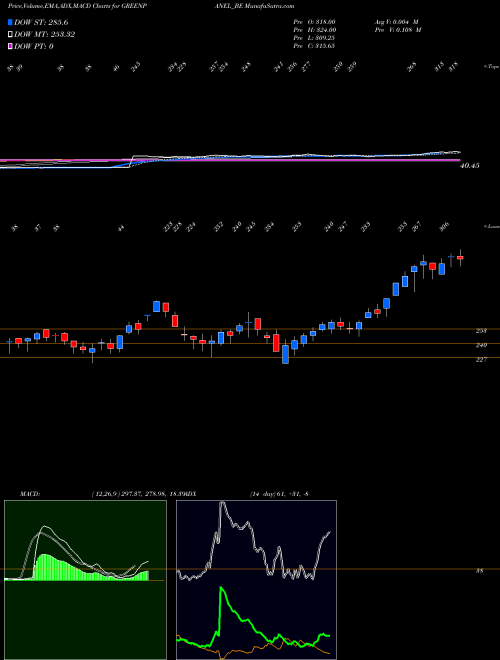This screenshot has width=500, height=660.
Task: Click the 253 price level label
Action: click(481, 331)
